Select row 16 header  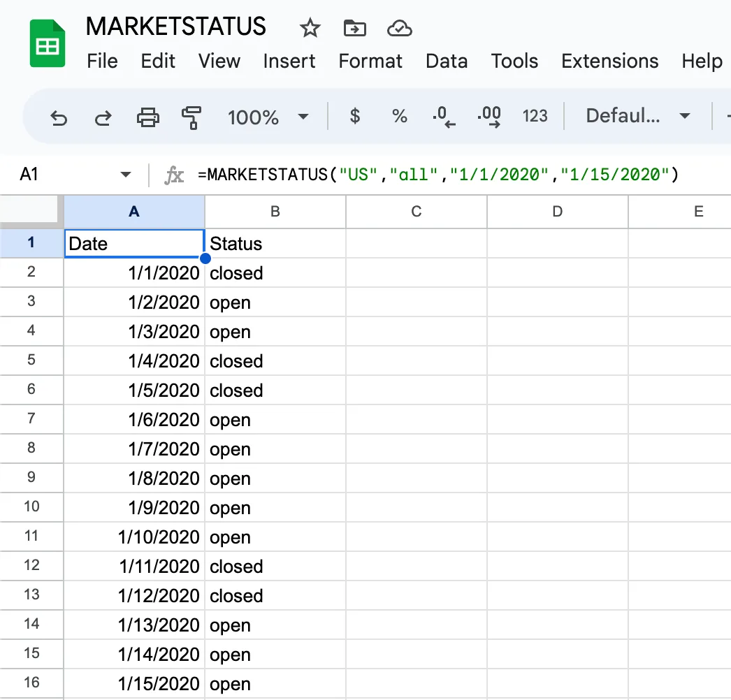31,683
